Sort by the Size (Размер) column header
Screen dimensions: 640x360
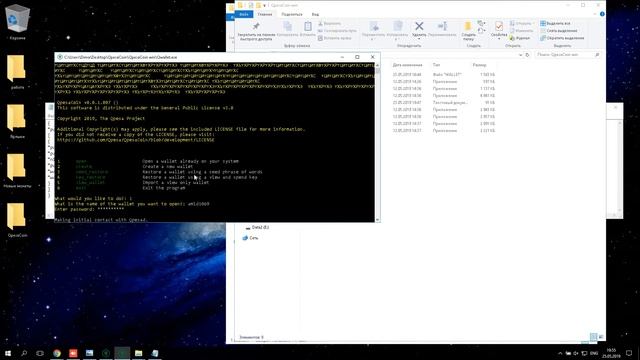tap(480, 65)
